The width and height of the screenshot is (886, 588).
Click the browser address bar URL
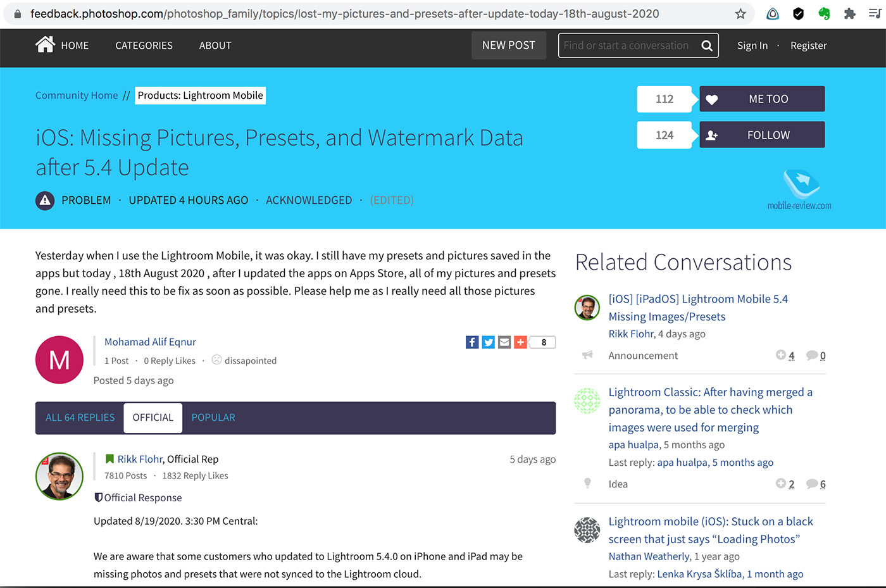click(344, 13)
